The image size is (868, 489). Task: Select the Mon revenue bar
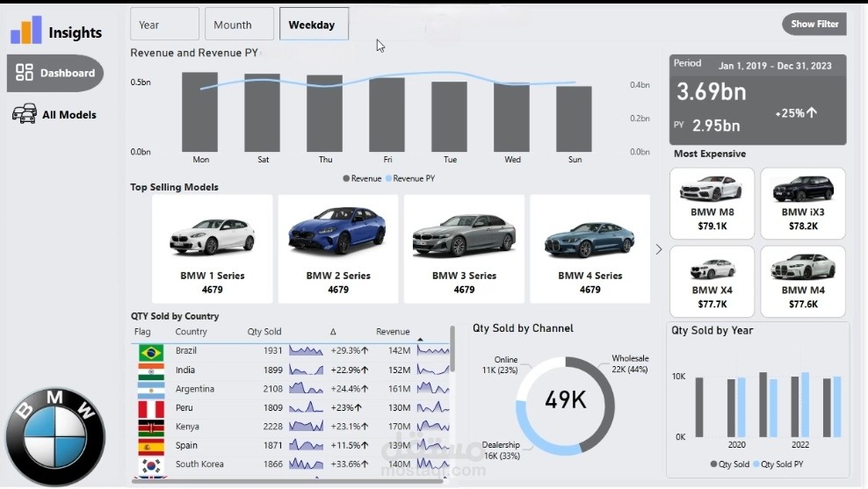(199, 111)
